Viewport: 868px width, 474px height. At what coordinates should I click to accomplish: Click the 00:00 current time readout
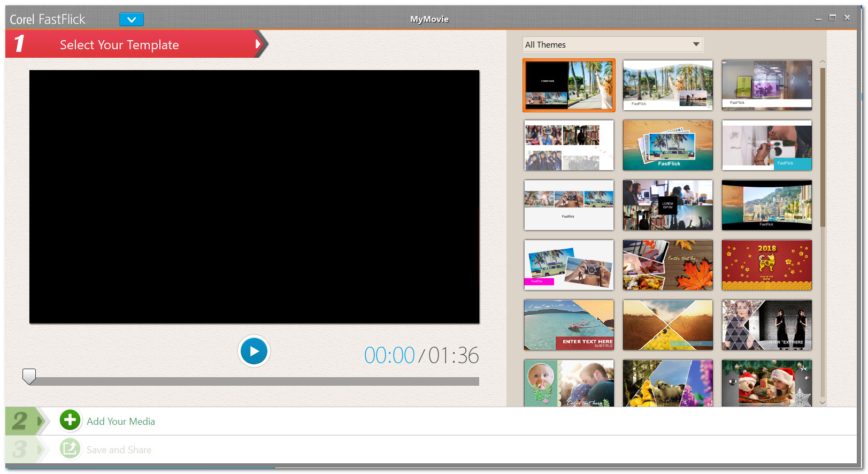pyautogui.click(x=389, y=356)
